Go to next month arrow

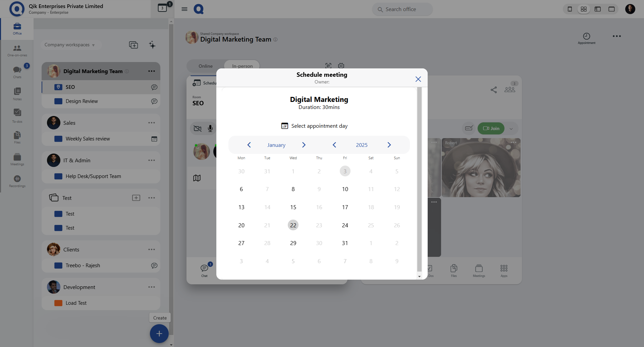click(x=304, y=145)
